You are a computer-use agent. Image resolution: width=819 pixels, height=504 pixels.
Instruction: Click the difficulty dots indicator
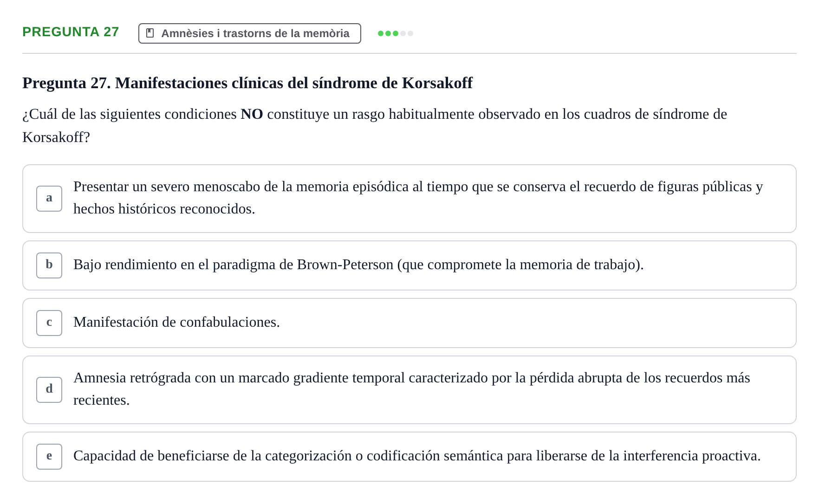(x=396, y=33)
